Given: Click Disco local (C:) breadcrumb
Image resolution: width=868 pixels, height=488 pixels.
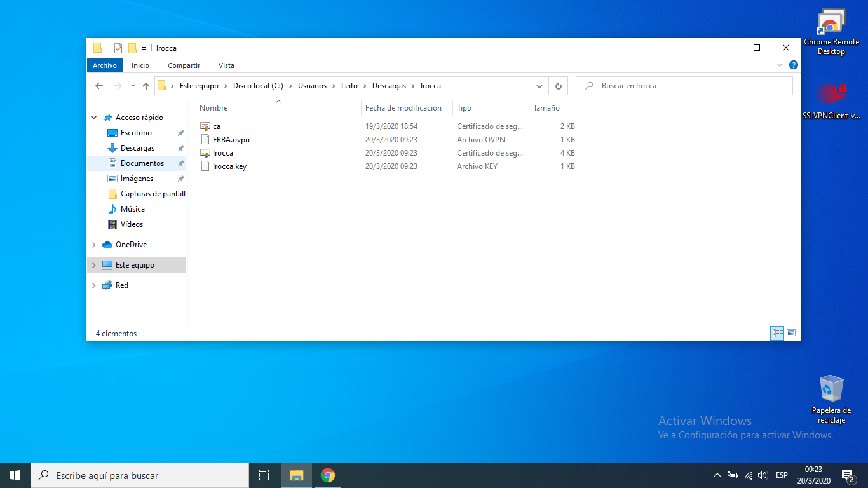Looking at the screenshot, I should (258, 86).
